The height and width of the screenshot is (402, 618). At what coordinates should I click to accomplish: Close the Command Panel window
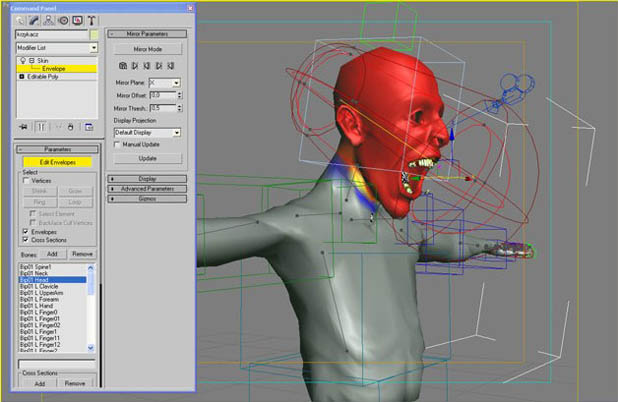point(190,8)
